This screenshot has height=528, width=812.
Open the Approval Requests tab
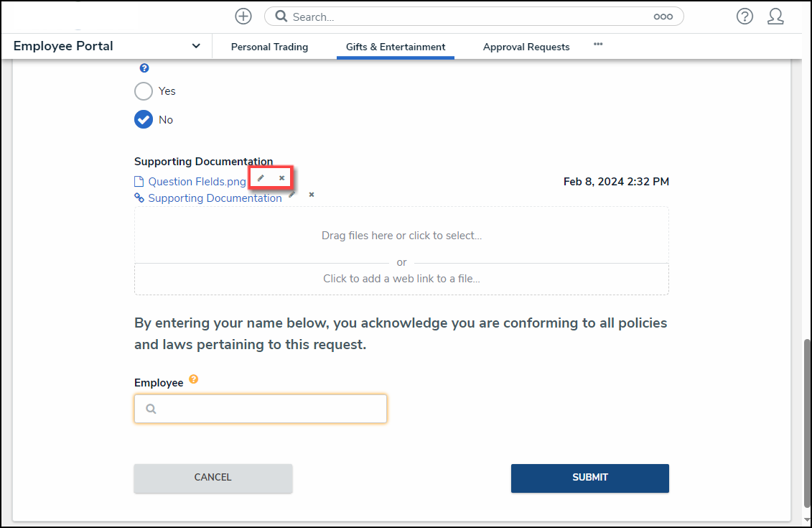[x=526, y=47]
